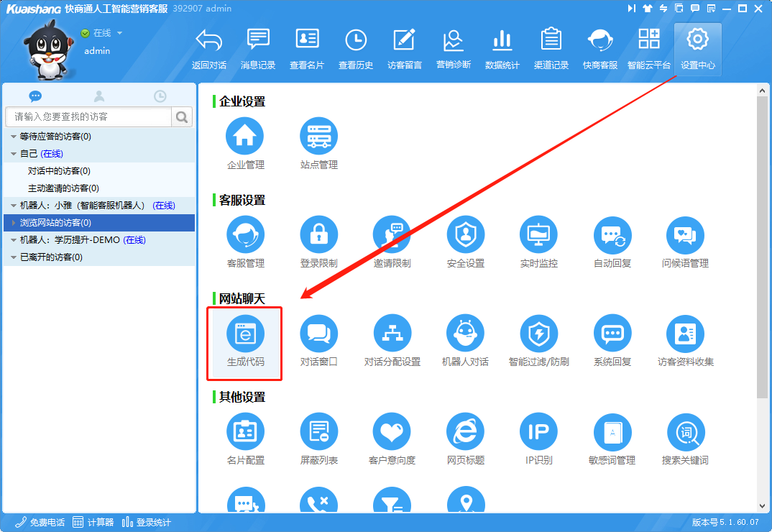Open 计算器 calculator in status bar
This screenshot has height=532, width=772.
93,522
